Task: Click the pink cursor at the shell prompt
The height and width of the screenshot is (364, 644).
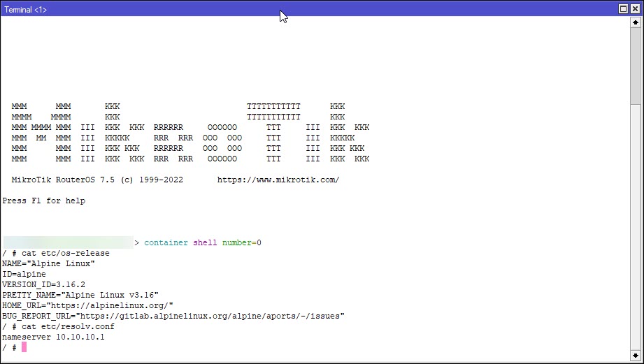Action: point(24,347)
